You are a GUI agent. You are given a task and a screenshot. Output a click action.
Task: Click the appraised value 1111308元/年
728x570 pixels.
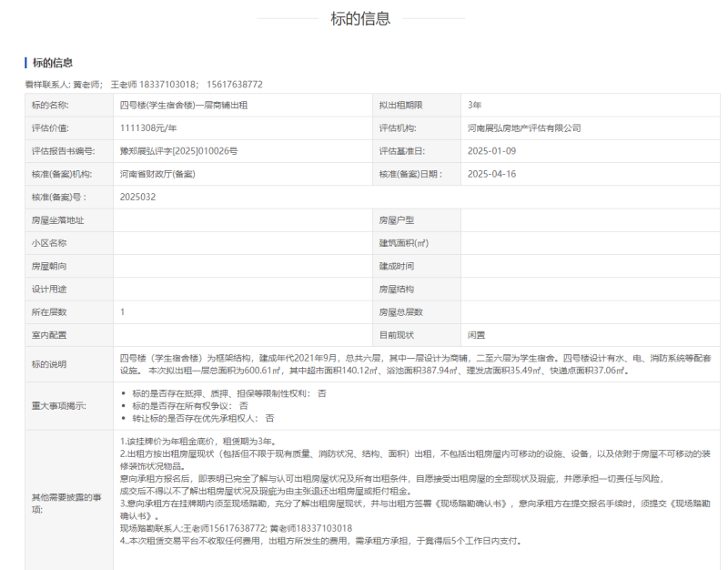147,128
